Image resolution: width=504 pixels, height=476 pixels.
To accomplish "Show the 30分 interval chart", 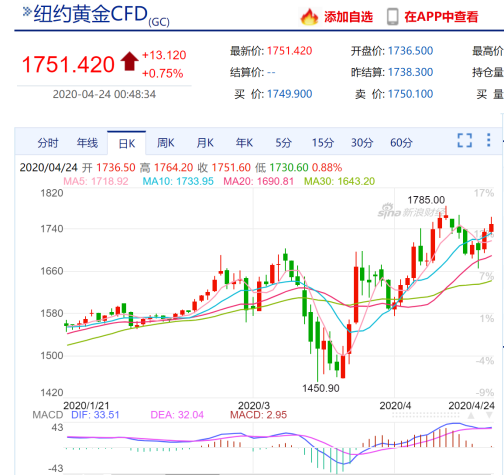I will [x=362, y=143].
